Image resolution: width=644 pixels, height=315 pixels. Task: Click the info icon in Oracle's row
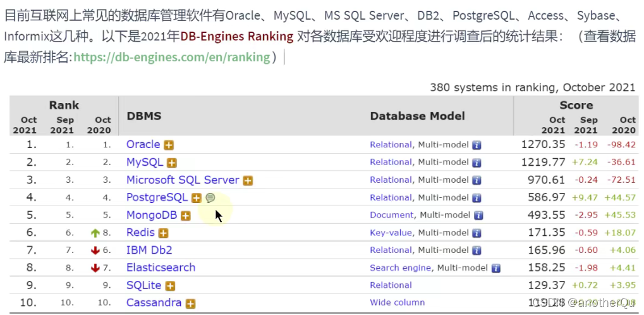477,145
